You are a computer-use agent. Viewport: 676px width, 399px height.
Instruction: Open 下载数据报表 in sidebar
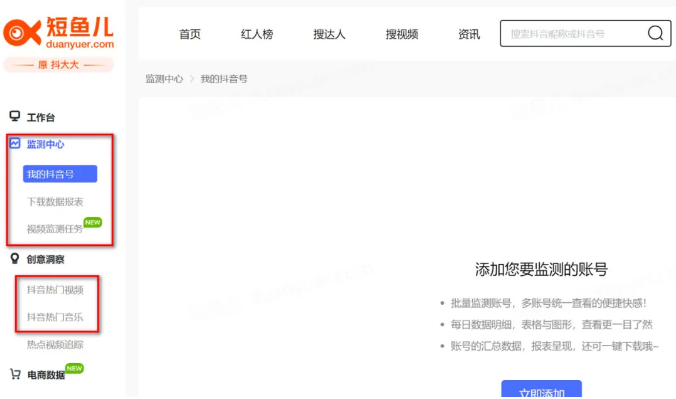click(55, 201)
